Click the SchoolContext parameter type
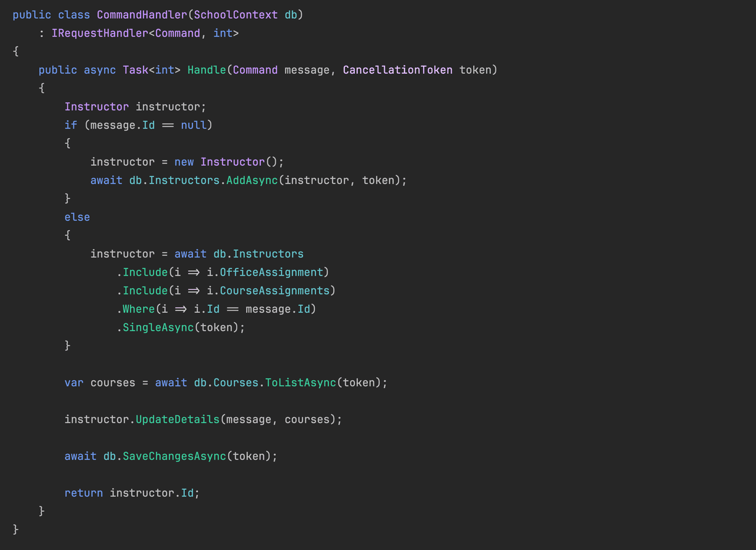This screenshot has height=550, width=756. (x=236, y=15)
